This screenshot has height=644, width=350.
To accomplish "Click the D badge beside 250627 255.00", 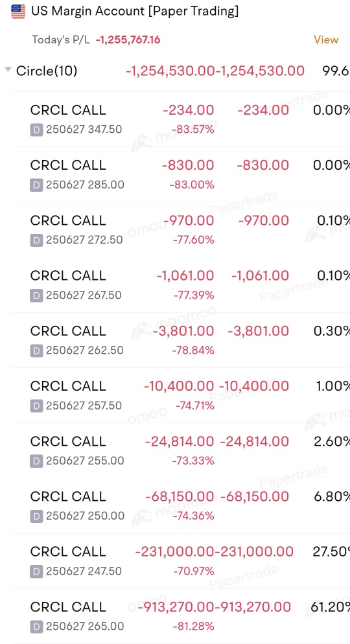I will 36,461.
